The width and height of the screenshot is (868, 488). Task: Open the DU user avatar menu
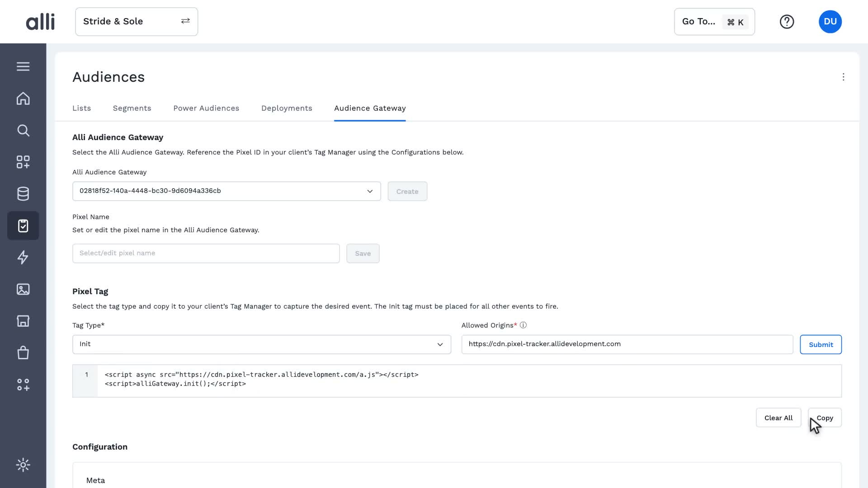(830, 22)
